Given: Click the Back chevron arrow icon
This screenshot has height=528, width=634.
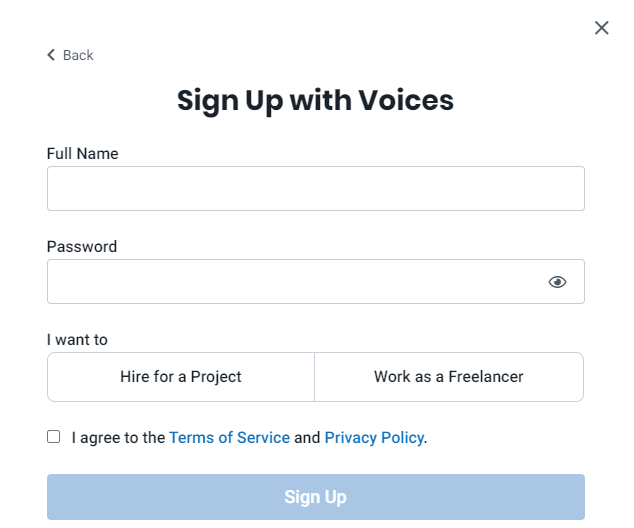Looking at the screenshot, I should click(51, 55).
